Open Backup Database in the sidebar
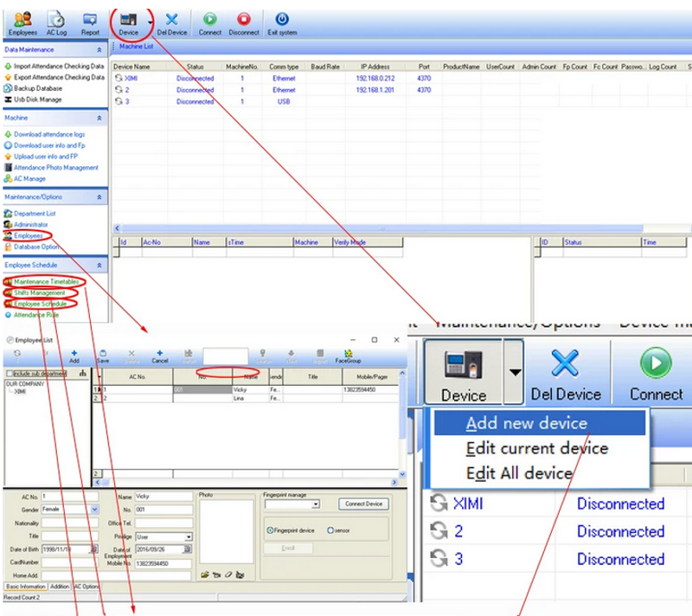Image resolution: width=692 pixels, height=616 pixels. click(x=33, y=88)
